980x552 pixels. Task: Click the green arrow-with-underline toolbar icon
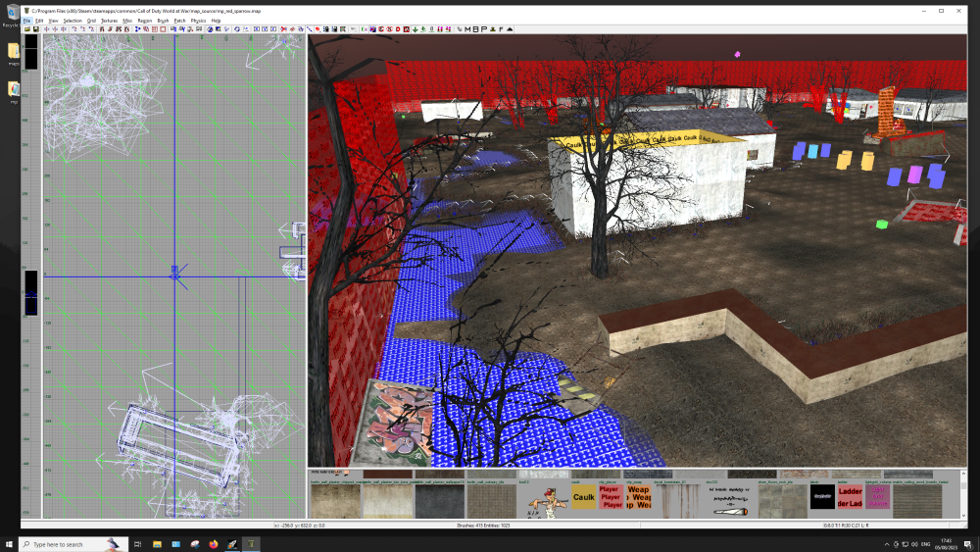(422, 28)
